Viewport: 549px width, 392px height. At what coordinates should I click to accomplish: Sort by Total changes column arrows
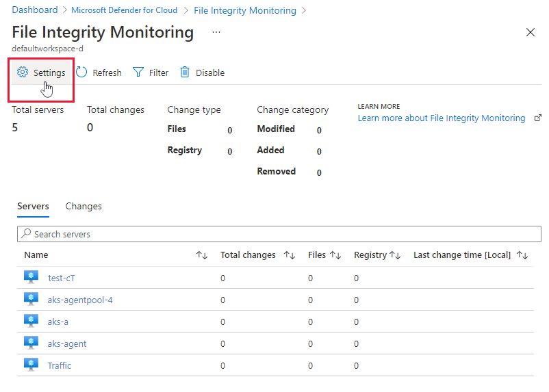290,255
